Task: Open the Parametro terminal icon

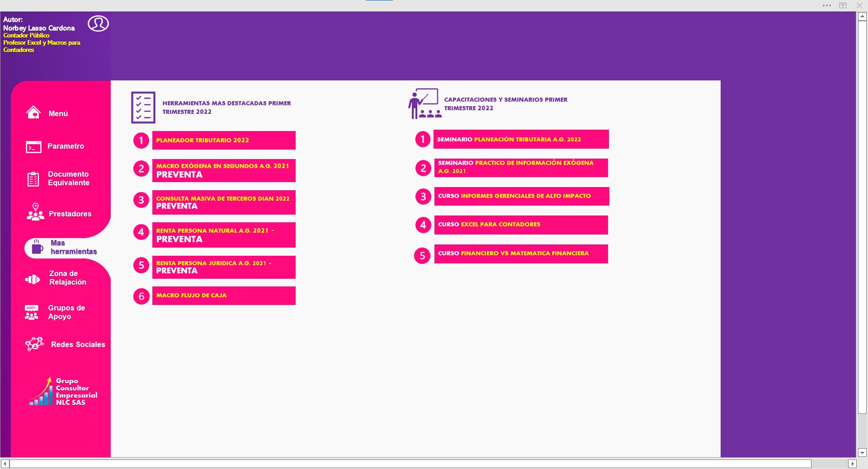Action: [33, 147]
